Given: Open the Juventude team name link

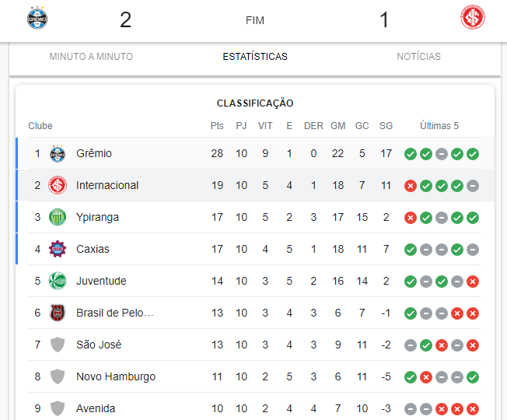Looking at the screenshot, I should (101, 281).
